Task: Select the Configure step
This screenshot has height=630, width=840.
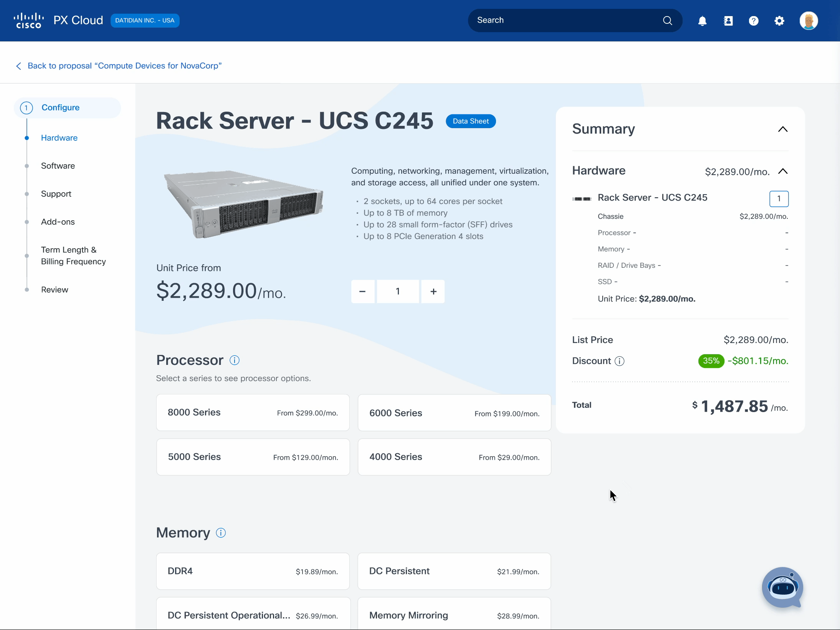Action: [68, 108]
